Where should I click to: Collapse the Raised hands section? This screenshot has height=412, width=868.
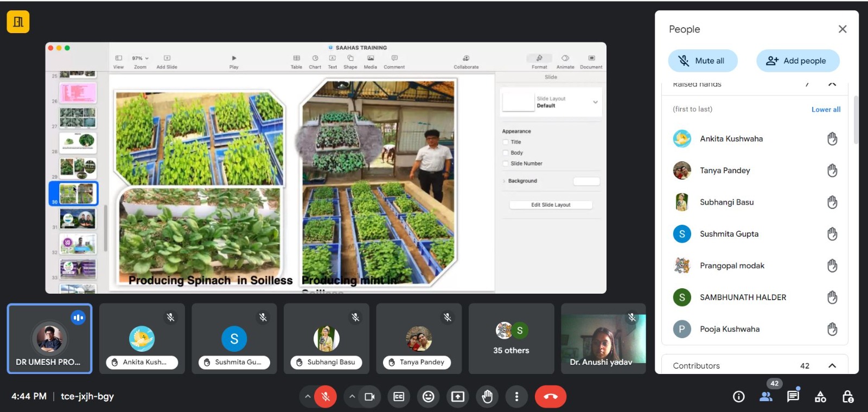pyautogui.click(x=832, y=84)
